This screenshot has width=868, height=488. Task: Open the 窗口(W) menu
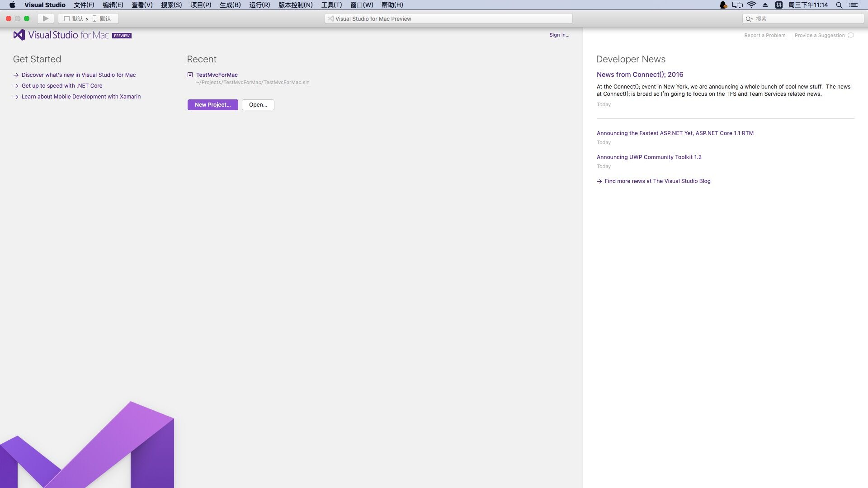tap(362, 5)
